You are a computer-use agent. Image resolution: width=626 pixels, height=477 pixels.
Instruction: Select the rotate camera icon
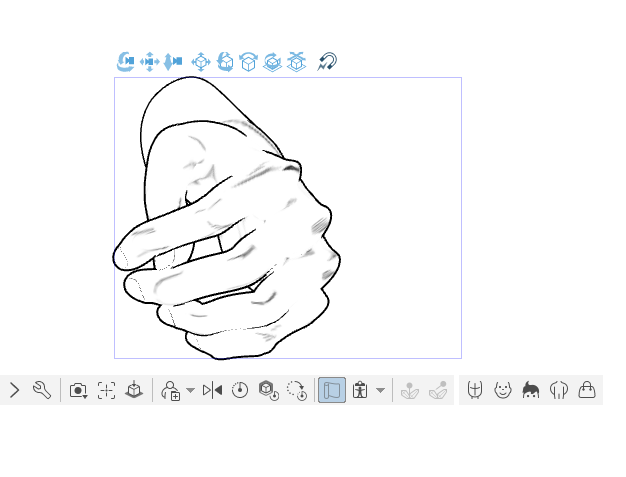point(126,62)
